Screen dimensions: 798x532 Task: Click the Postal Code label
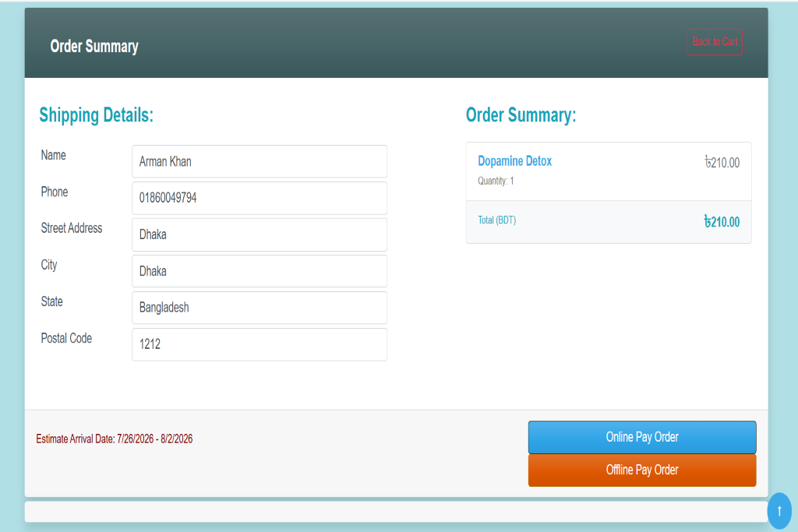[67, 338]
